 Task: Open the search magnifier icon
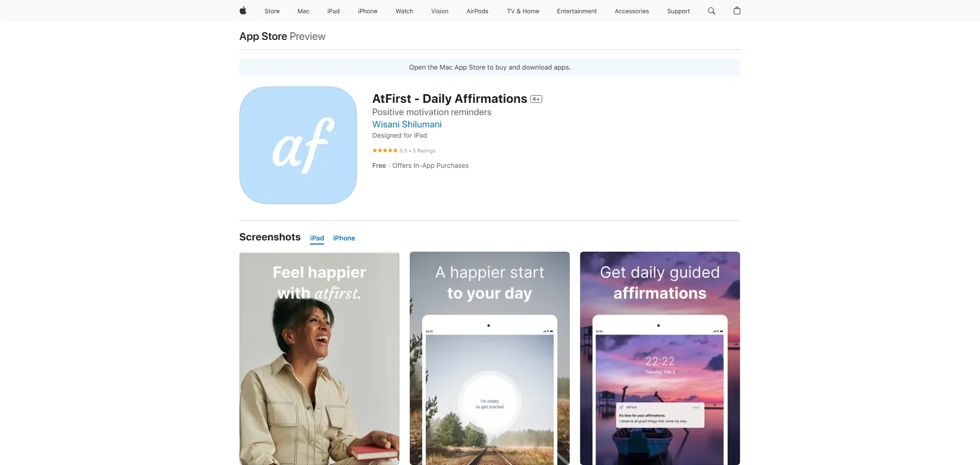(x=711, y=11)
